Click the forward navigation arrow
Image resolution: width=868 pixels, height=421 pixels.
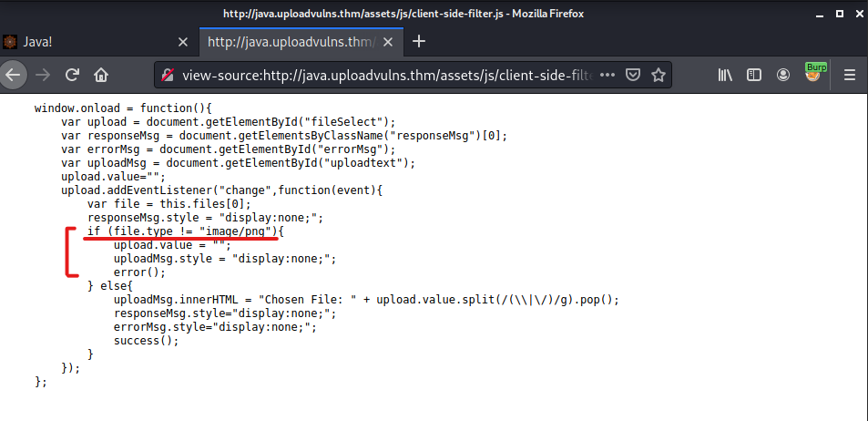click(43, 75)
